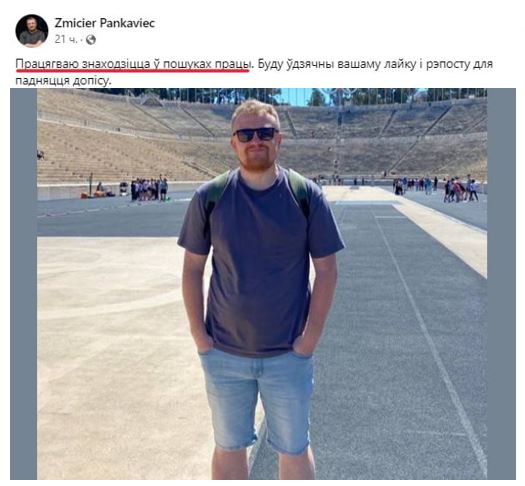525x486 pixels.
Task: Open the stadium photo attached to post
Action: (x=263, y=284)
